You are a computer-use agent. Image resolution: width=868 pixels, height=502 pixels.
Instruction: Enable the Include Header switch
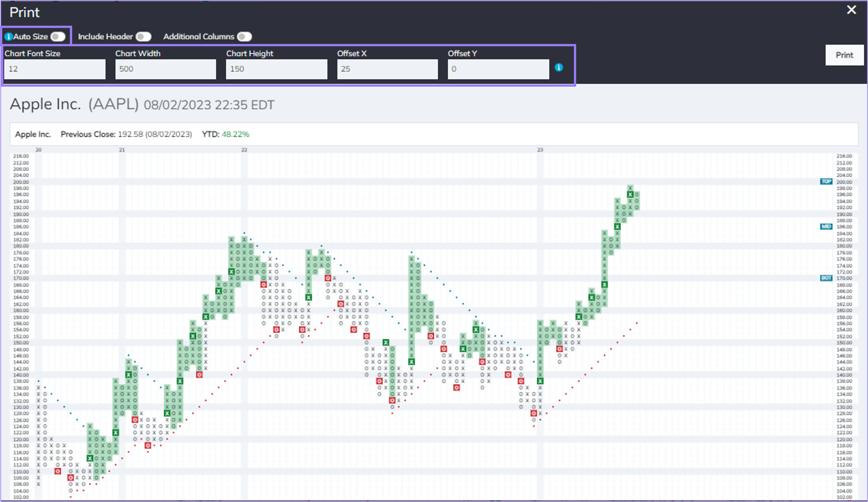pos(143,36)
